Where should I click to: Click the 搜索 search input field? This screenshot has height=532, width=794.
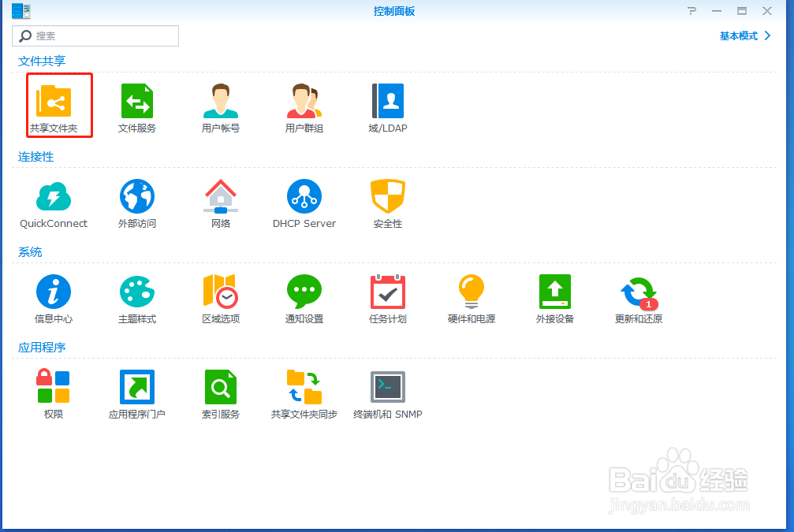point(95,36)
